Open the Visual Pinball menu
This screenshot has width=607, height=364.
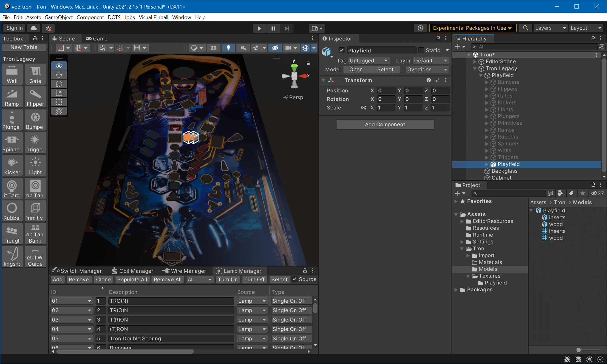click(x=154, y=17)
